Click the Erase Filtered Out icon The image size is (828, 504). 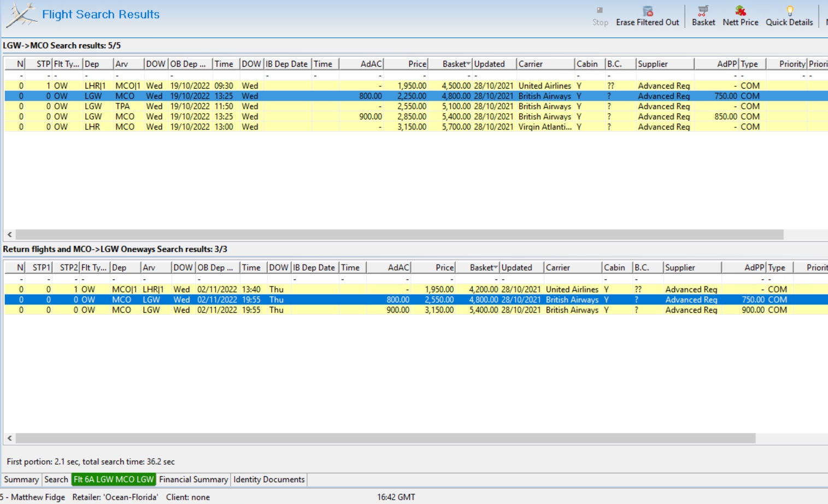coord(648,11)
